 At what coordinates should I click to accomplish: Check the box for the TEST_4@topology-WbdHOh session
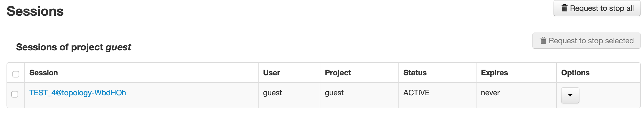tap(15, 94)
